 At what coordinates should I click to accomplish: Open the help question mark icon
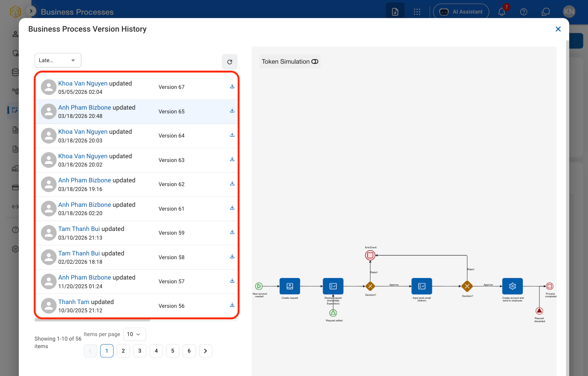click(524, 12)
